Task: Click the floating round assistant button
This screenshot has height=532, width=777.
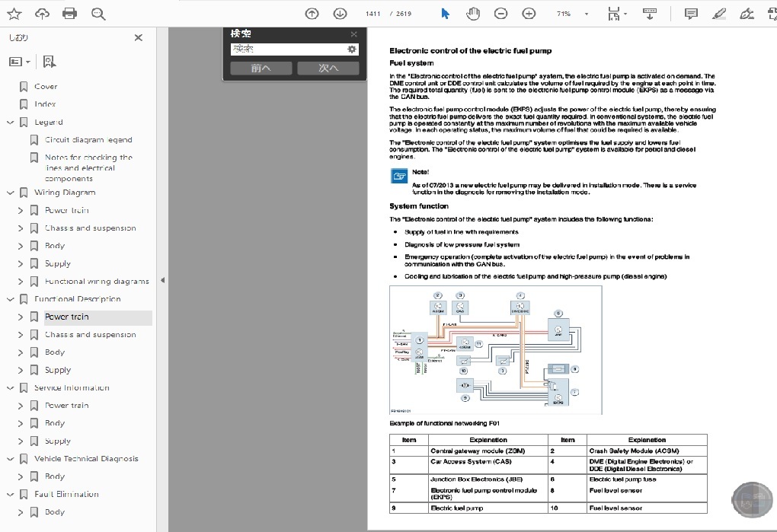Action: pyautogui.click(x=752, y=500)
